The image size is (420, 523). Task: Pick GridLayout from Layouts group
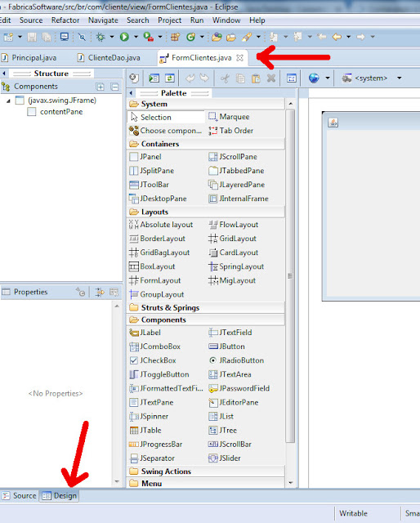(x=232, y=239)
